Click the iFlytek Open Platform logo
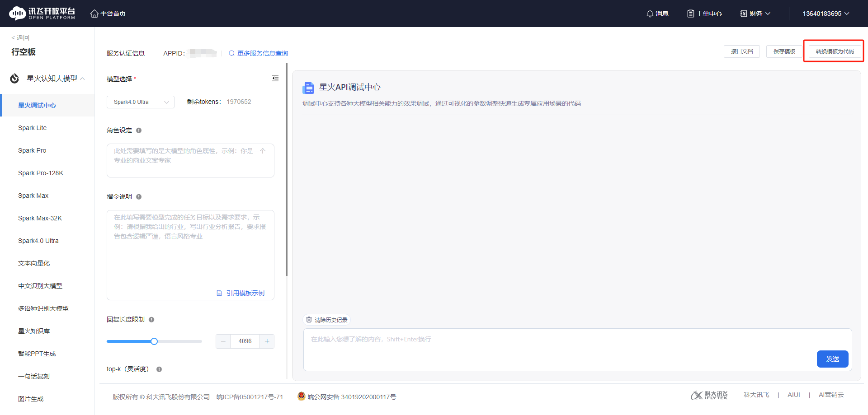Viewport: 868px width, 415px height. (x=42, y=14)
